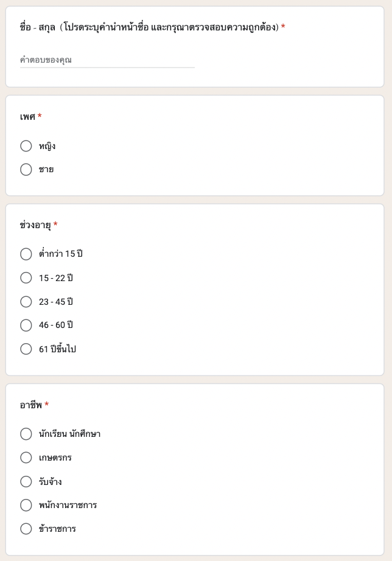The width and height of the screenshot is (392, 561).
Task: Pick the '46 - 60 ปี' age option
Action: point(26,326)
